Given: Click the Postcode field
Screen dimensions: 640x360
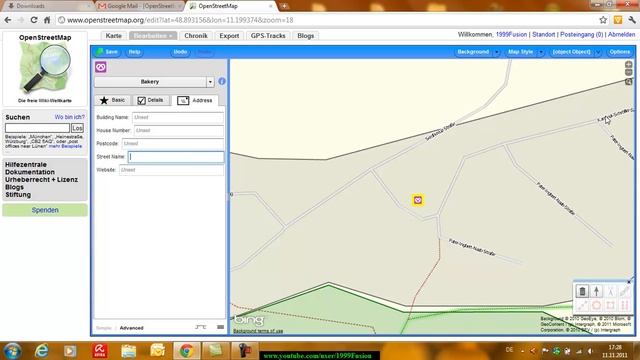Looking at the screenshot, I should (x=173, y=144).
